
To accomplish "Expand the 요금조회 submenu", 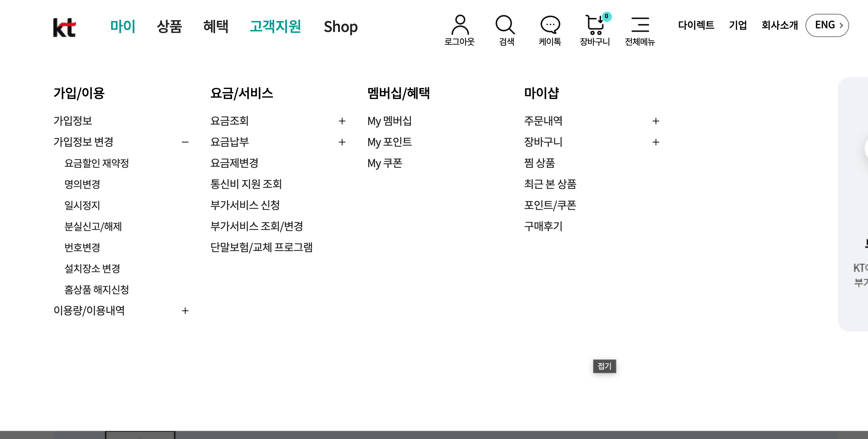I will 342,121.
